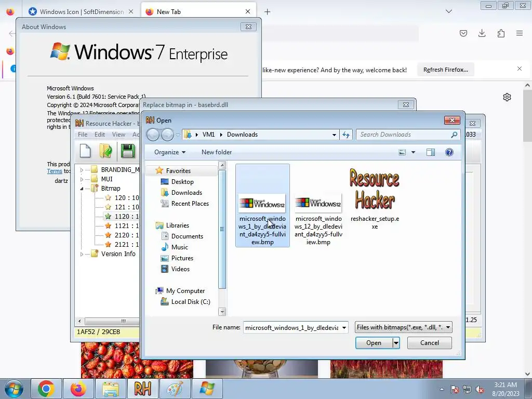Expand the MUI tree node

point(82,179)
